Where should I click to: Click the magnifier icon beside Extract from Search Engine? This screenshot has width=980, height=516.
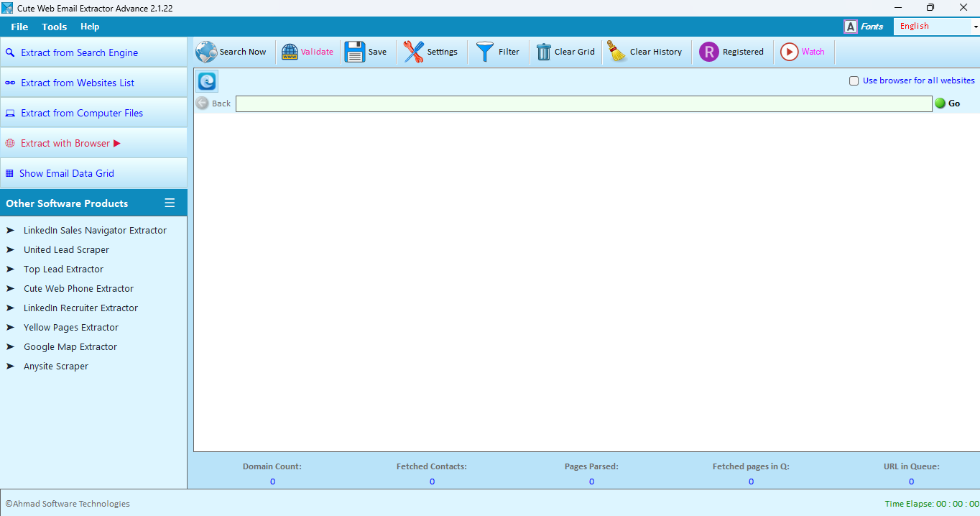[10, 52]
